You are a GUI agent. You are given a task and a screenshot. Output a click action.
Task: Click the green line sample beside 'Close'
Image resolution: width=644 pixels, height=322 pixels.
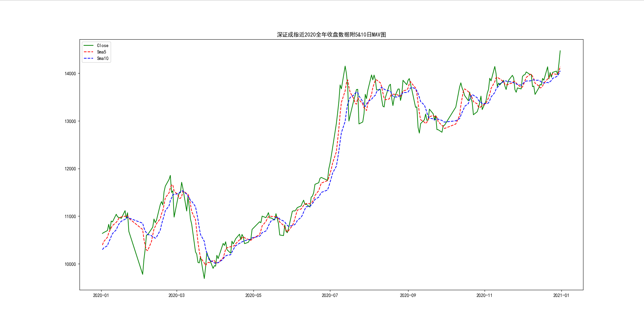[x=89, y=45]
